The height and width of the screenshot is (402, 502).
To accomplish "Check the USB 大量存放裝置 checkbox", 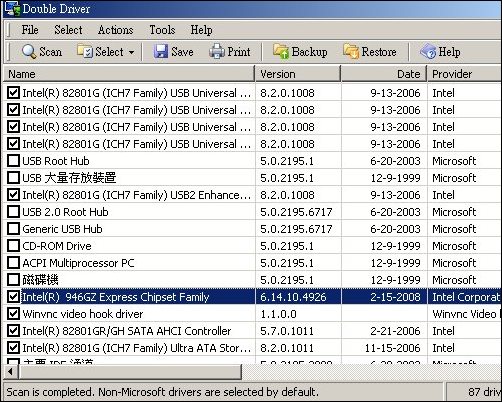I will pos(13,178).
